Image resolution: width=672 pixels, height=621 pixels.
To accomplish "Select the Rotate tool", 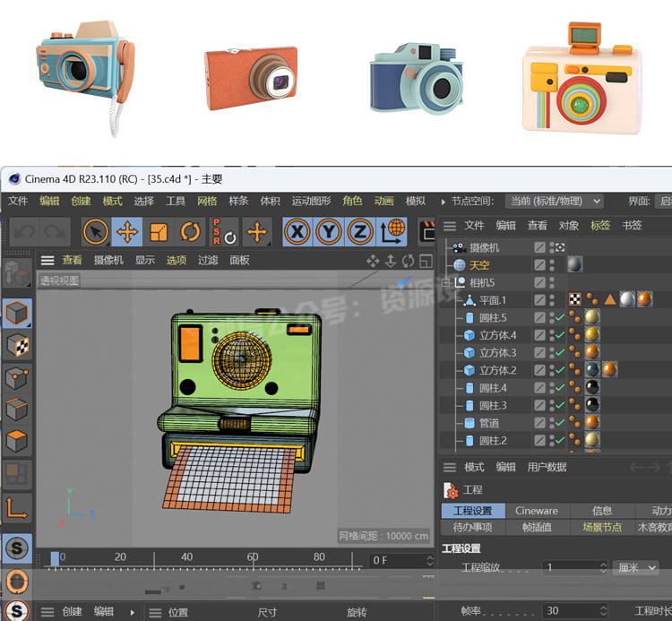I will (190, 232).
